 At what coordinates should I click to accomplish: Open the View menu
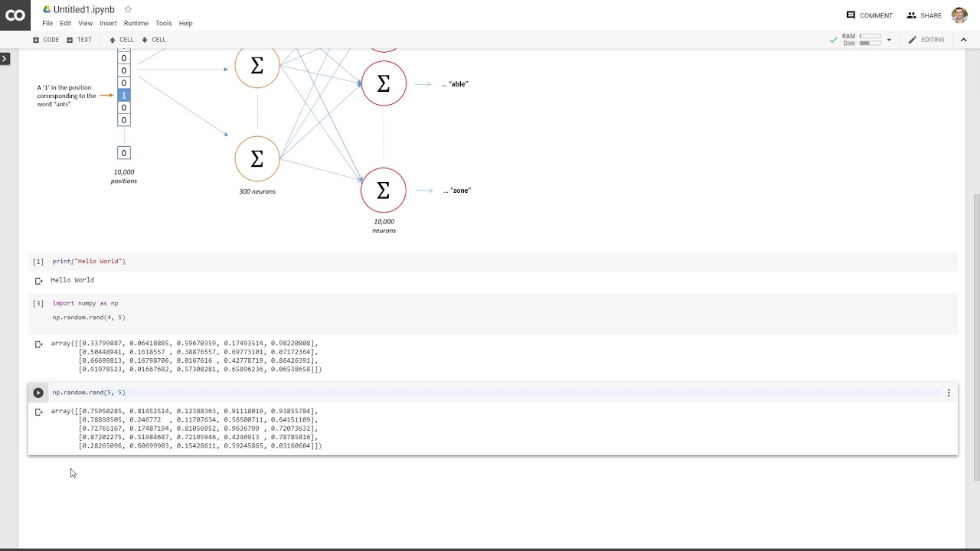coord(85,23)
